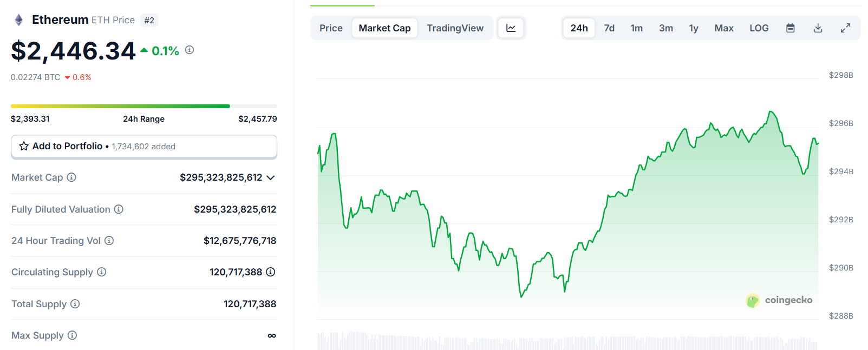Select 7d time range
Viewport: 868px width, 350px height.
[x=609, y=28]
